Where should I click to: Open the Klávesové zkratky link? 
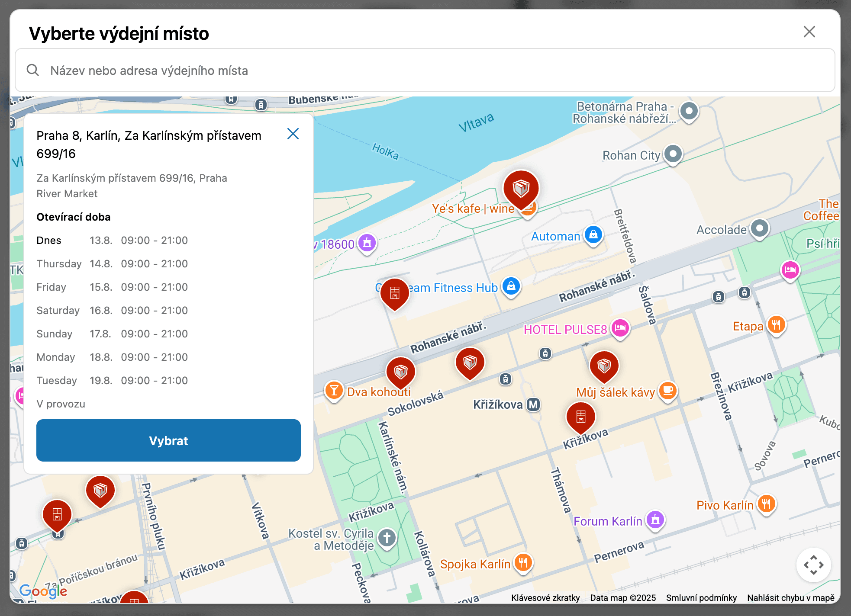(545, 598)
